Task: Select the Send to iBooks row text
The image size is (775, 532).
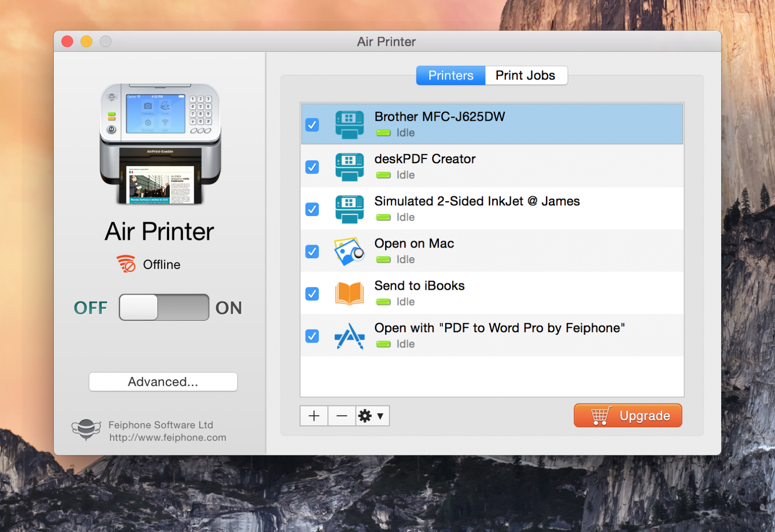Action: click(419, 285)
